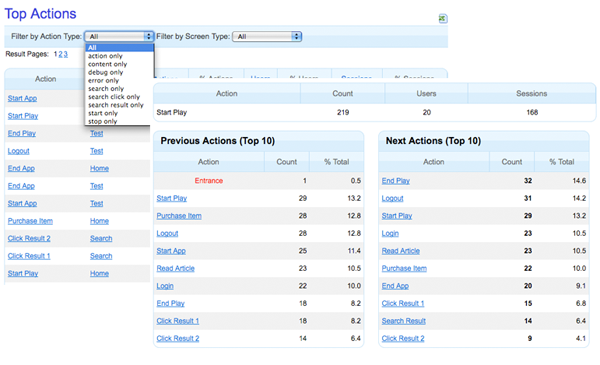Viewport: 600px width, 365px height.
Task: Click the Home screen link beside Purchase Item
Action: click(99, 221)
